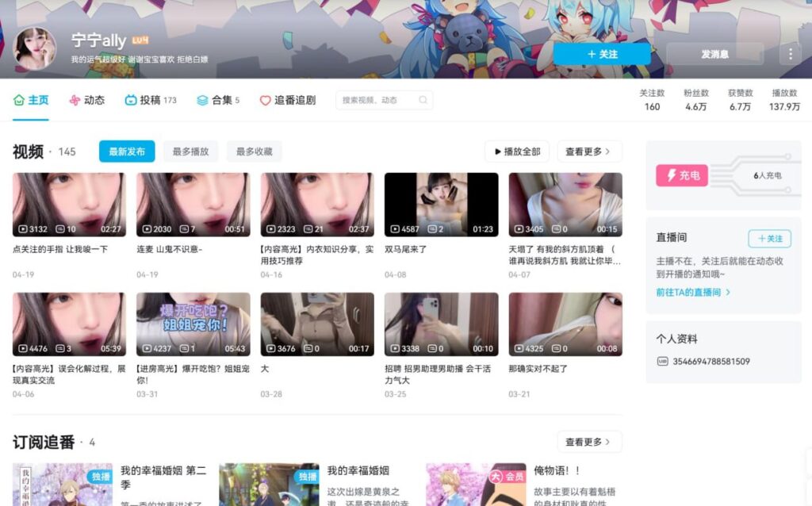The width and height of the screenshot is (812, 506).
Task: Click the blue 关注 follow button
Action: [602, 54]
